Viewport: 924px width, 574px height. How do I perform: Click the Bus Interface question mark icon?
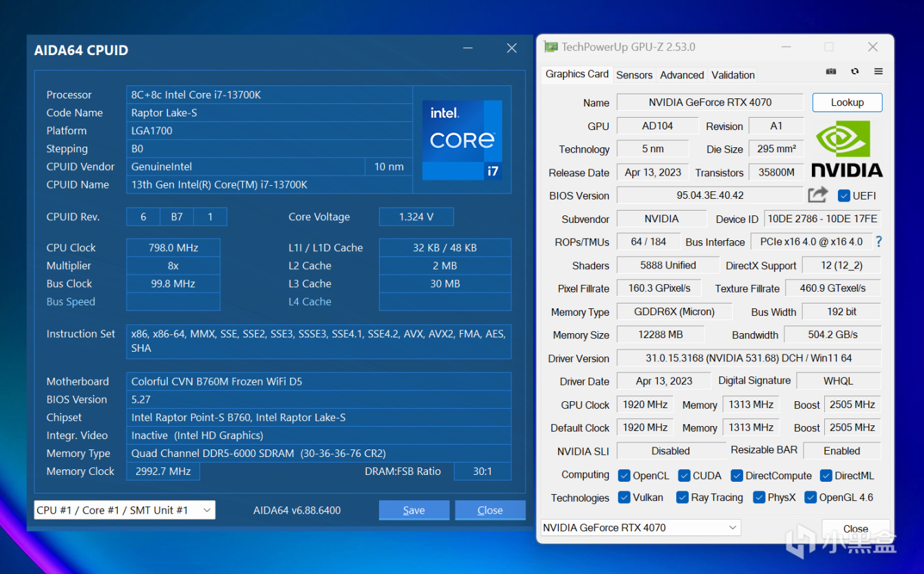879,242
